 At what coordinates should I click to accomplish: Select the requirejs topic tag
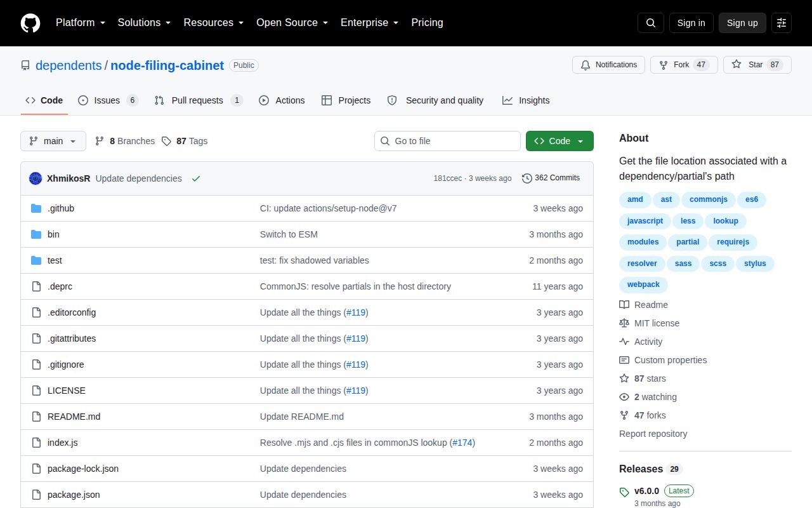(733, 242)
